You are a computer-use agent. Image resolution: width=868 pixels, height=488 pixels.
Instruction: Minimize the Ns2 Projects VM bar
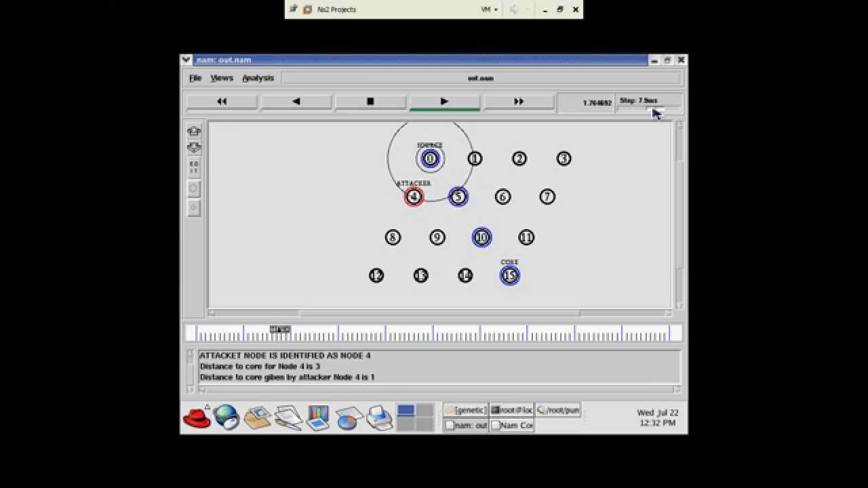tap(545, 9)
